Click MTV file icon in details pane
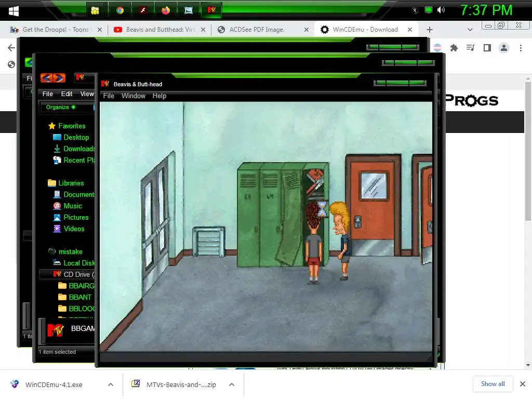The image size is (532, 399). (55, 330)
